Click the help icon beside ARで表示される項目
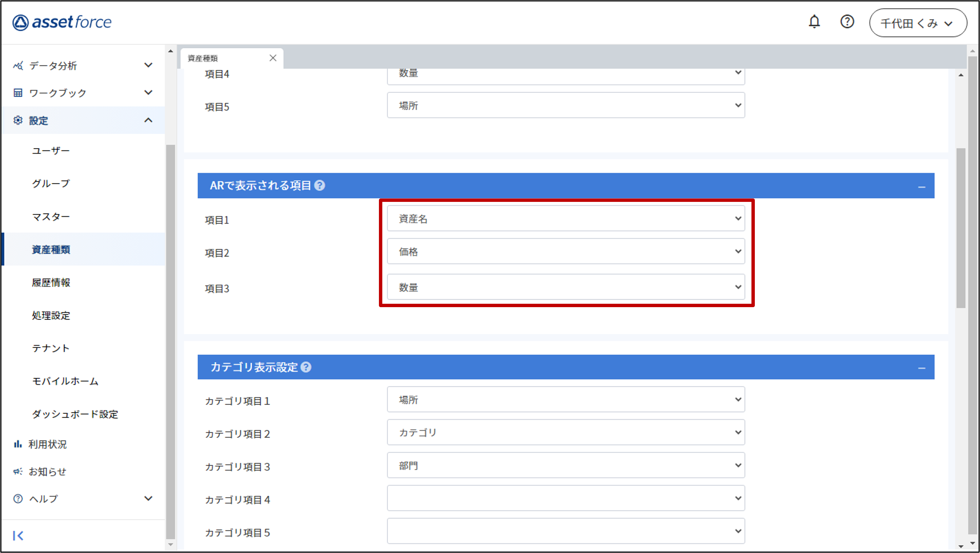 click(x=320, y=186)
